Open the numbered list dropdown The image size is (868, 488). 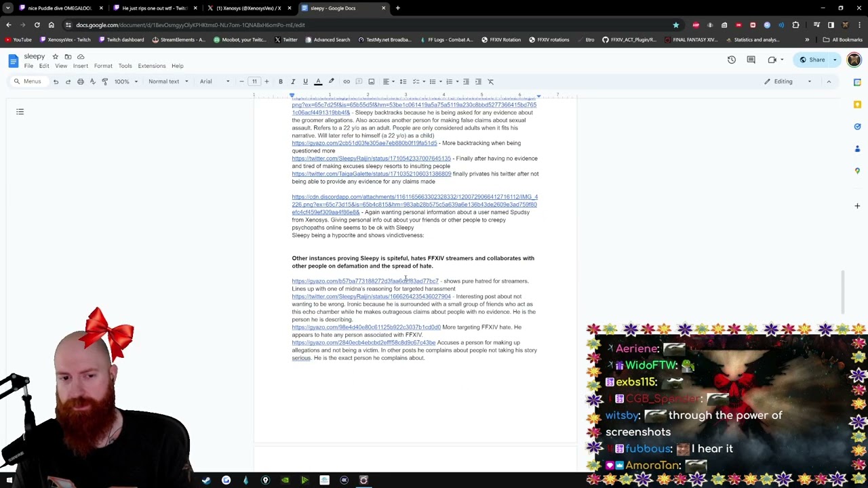tap(452, 81)
